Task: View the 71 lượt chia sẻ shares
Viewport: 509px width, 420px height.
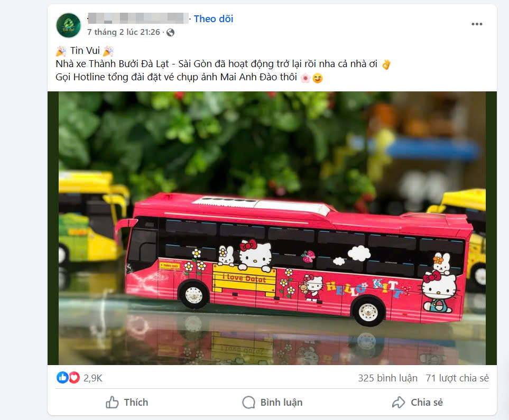Action: (x=457, y=378)
